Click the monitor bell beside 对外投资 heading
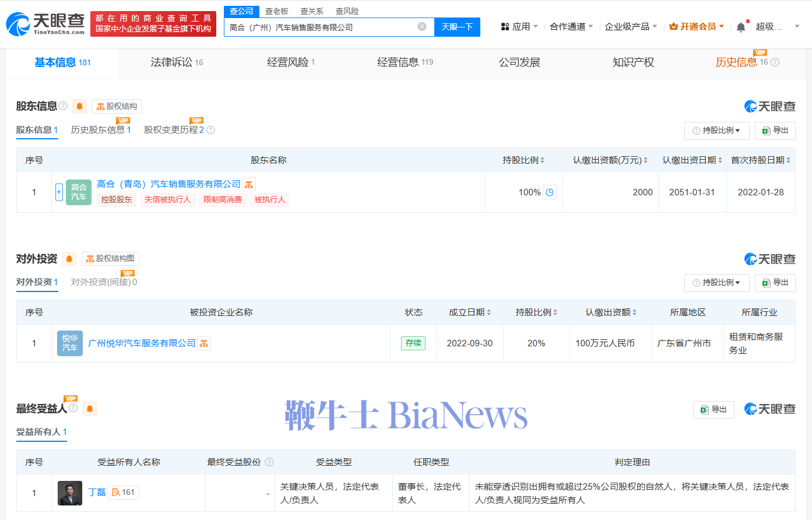The width and height of the screenshot is (812, 520). pos(69,259)
